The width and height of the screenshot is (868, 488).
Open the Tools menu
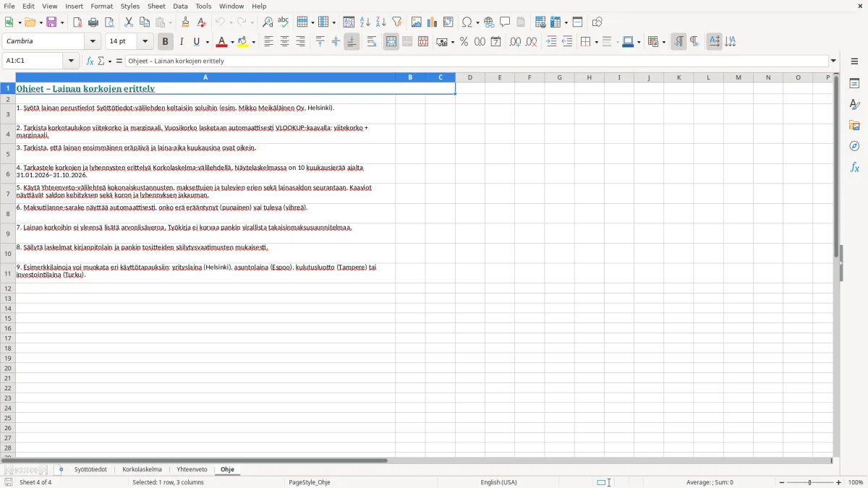tap(203, 6)
